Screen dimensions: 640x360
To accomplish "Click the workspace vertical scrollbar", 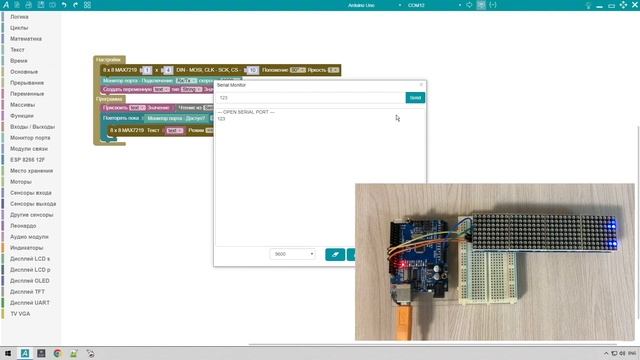I will (638, 222).
